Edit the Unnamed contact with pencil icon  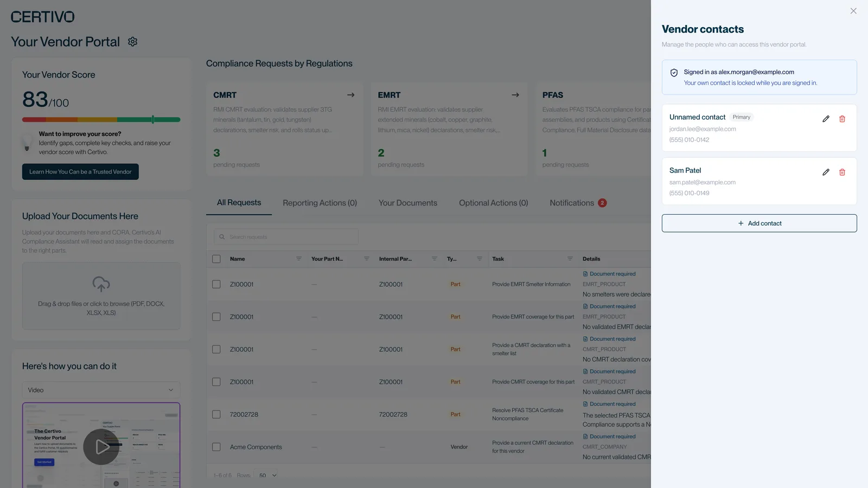pyautogui.click(x=826, y=119)
